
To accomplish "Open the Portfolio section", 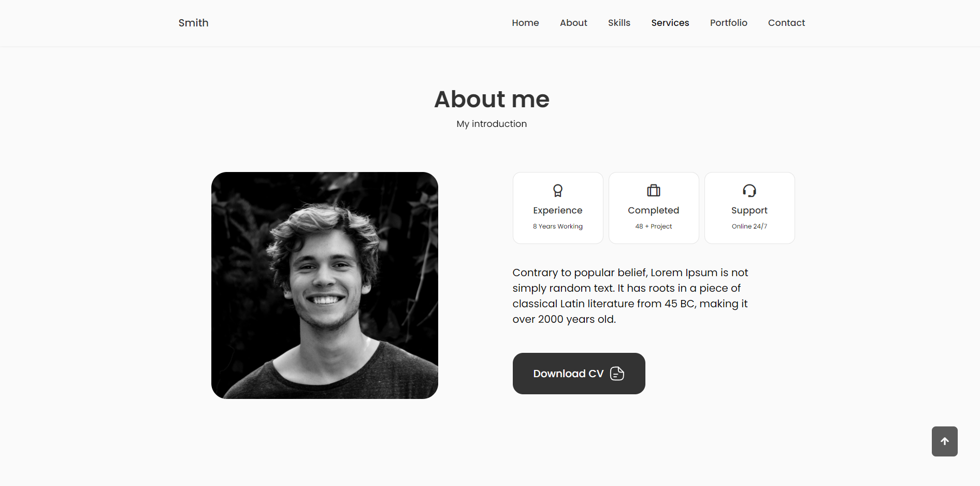I will 728,23.
